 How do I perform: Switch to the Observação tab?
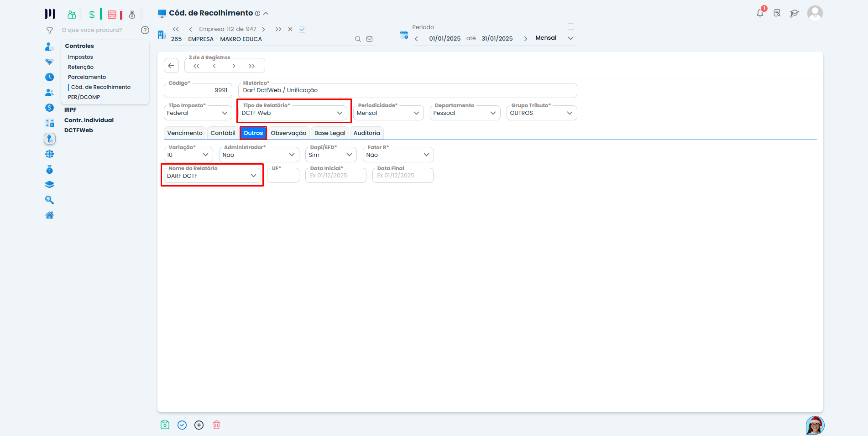click(x=288, y=133)
